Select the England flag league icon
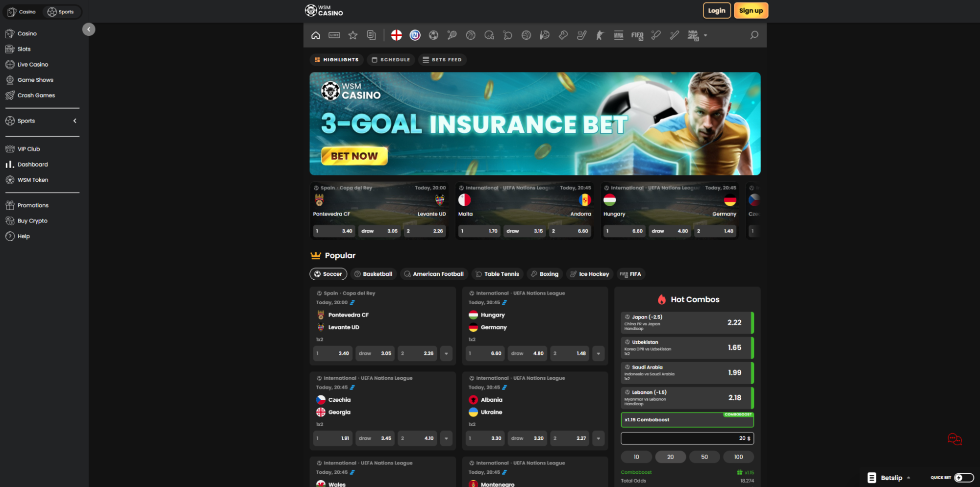This screenshot has width=980, height=487. (397, 35)
